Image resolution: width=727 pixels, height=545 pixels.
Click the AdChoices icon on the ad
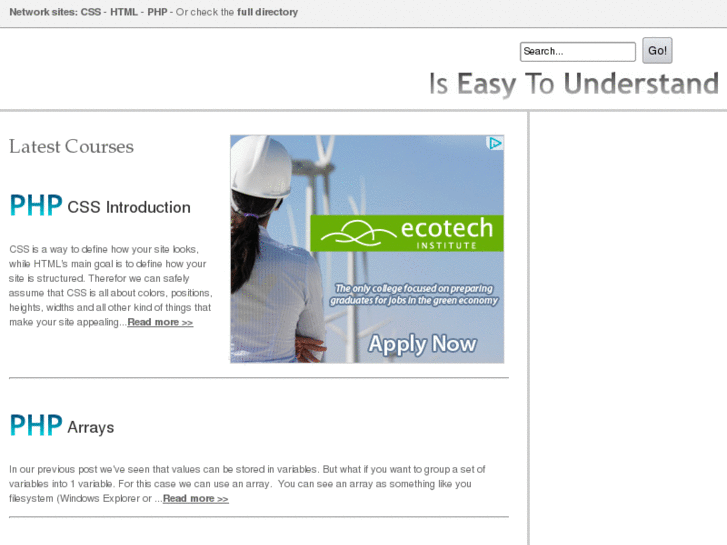496,143
